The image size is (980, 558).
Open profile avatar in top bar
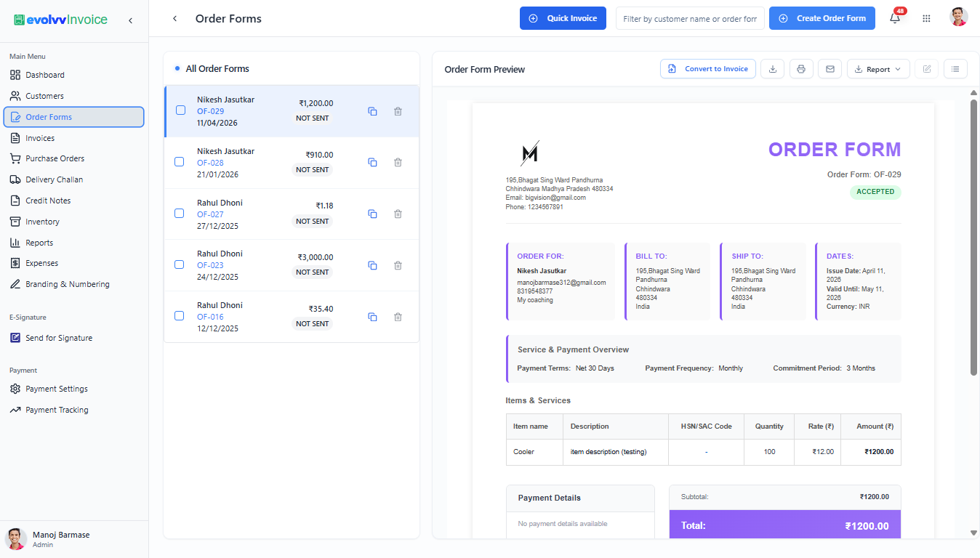coord(959,17)
